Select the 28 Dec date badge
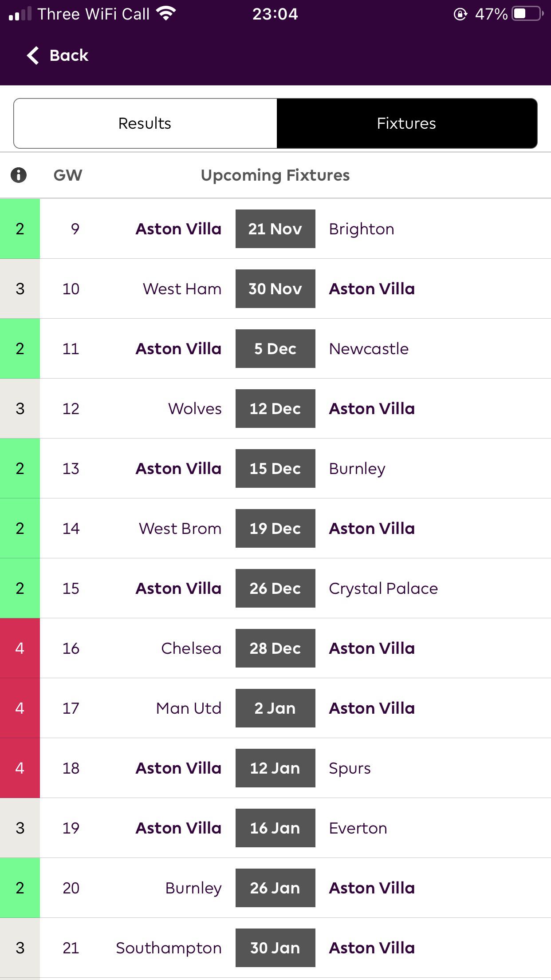The height and width of the screenshot is (980, 551). 275,648
